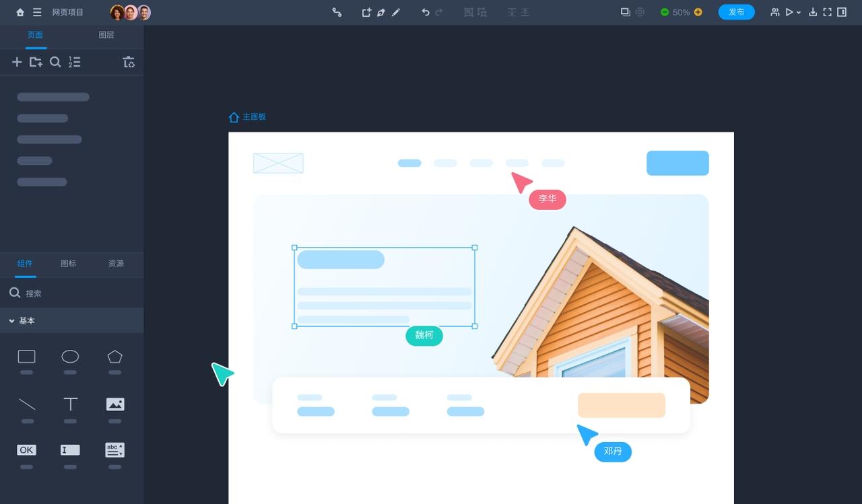Screen dimensions: 862x504
Task: Switch to the 图层 tab
Action: click(x=106, y=35)
